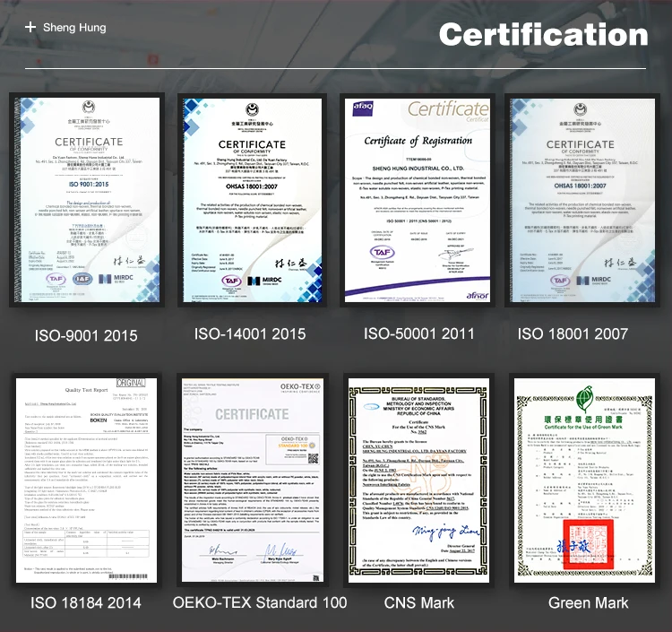Screen dimensions: 672x632
Task: Select the ISO-50001 2011 caption
Action: tap(419, 333)
